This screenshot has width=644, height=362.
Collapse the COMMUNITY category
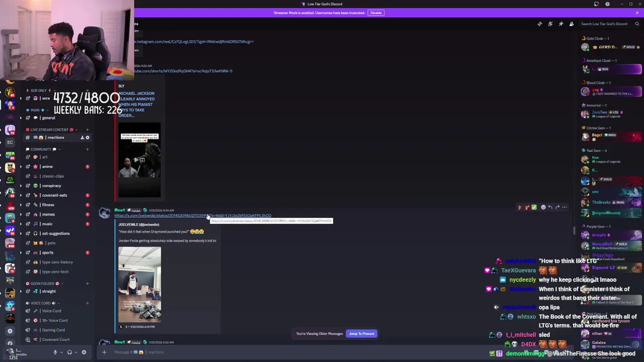point(43,149)
